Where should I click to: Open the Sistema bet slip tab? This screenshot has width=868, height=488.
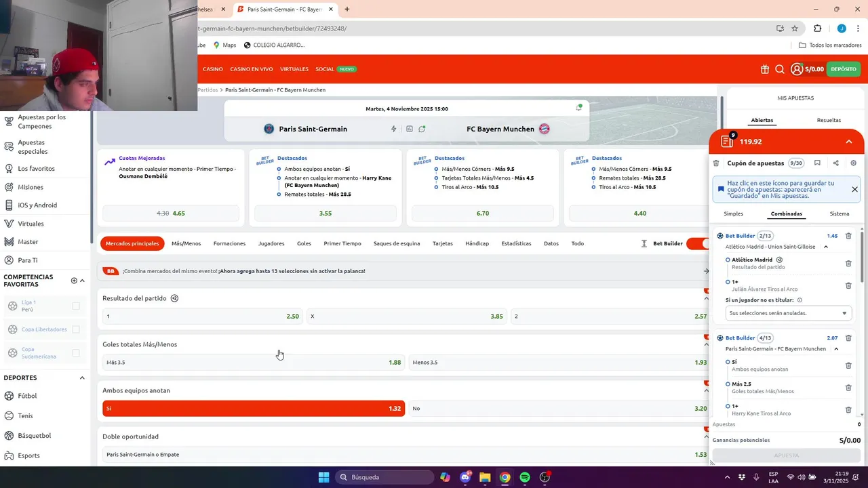point(840,213)
